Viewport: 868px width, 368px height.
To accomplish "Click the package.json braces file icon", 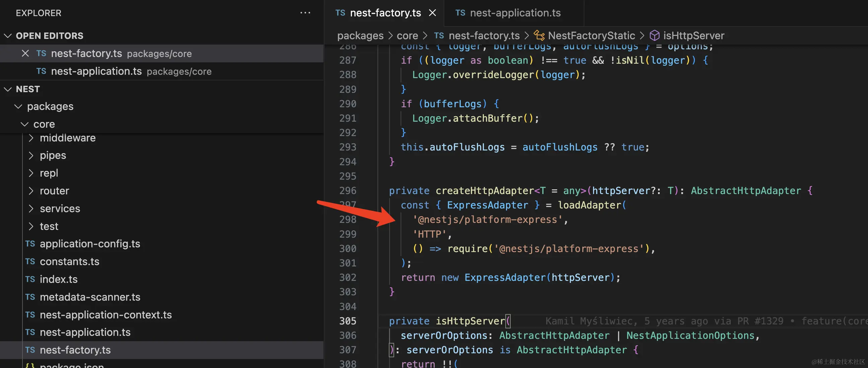I will pos(30,365).
